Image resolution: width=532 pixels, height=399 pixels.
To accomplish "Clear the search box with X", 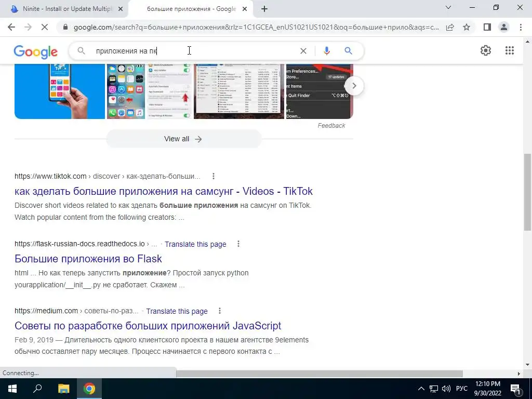I will click(x=303, y=51).
